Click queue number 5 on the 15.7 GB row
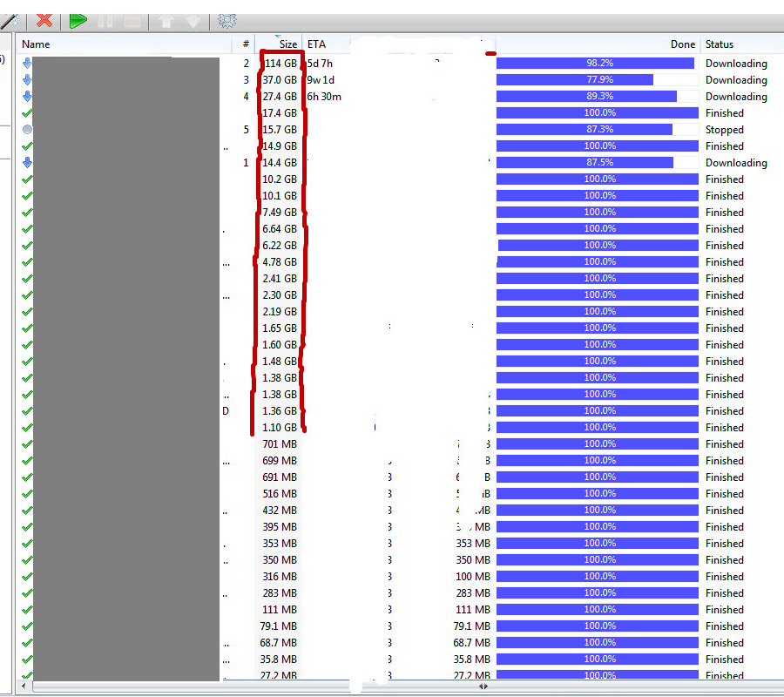 coord(246,130)
